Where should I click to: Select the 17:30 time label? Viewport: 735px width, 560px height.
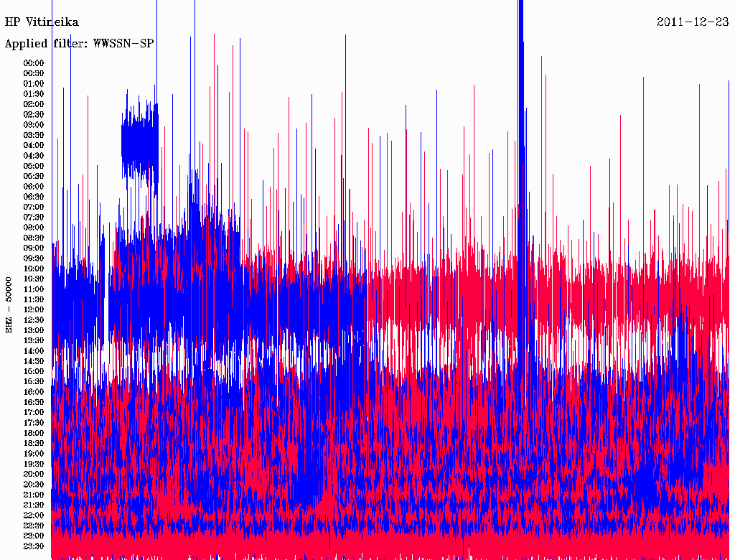point(34,423)
